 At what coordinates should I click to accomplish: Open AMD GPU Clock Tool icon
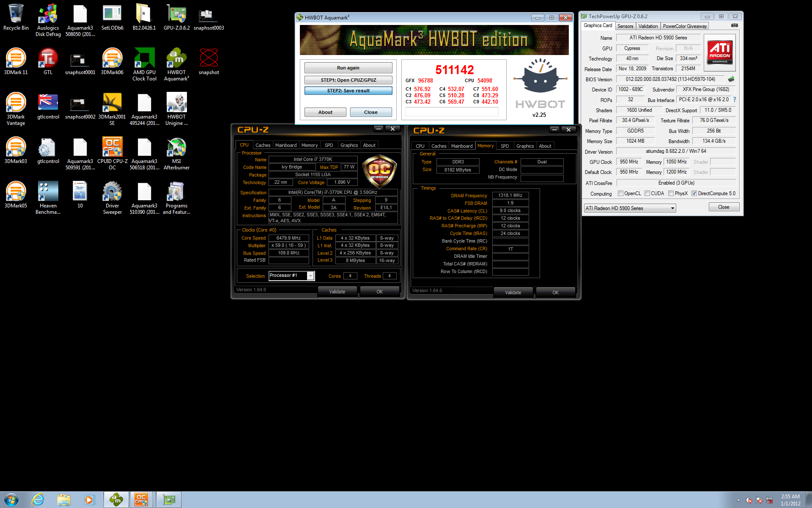click(x=144, y=64)
